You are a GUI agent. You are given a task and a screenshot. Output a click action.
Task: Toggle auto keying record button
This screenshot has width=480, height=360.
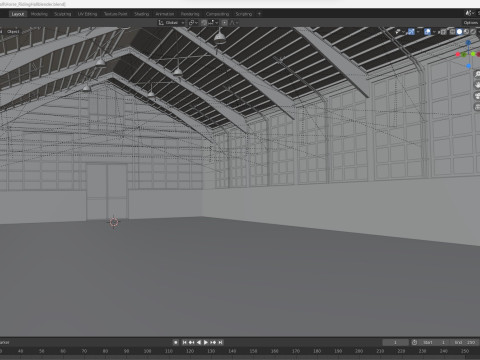pos(176,342)
